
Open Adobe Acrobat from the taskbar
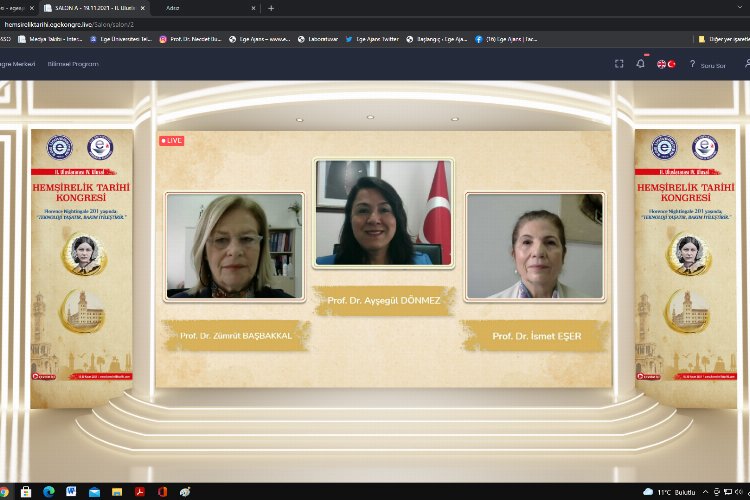coord(140,492)
